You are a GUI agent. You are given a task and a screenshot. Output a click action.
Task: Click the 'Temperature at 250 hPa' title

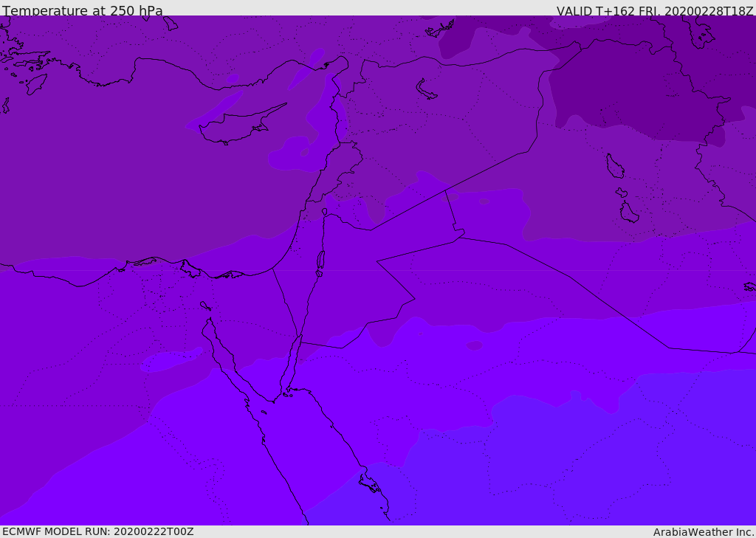(83, 10)
